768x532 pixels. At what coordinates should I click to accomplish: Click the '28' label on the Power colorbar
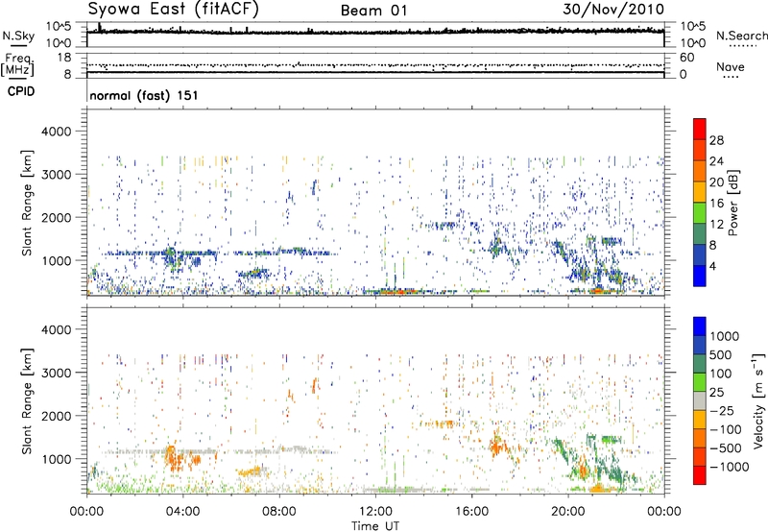tap(716, 140)
